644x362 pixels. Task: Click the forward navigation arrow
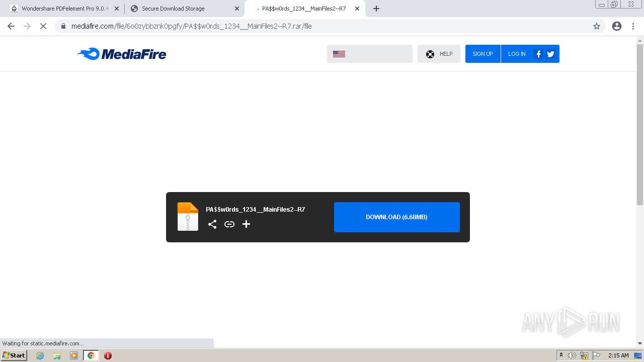click(x=27, y=26)
